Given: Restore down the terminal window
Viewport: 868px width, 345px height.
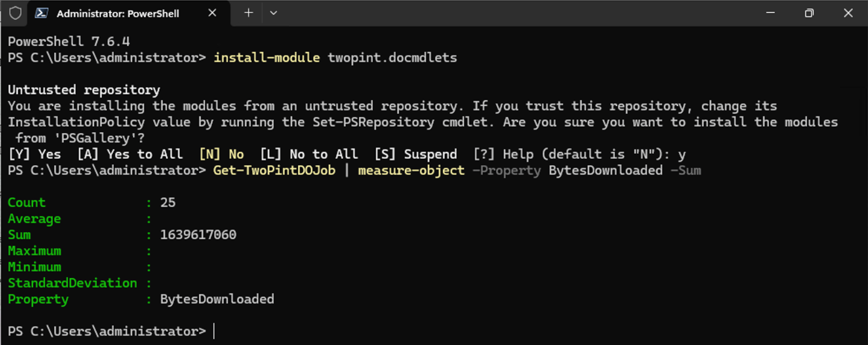Looking at the screenshot, I should (x=809, y=13).
